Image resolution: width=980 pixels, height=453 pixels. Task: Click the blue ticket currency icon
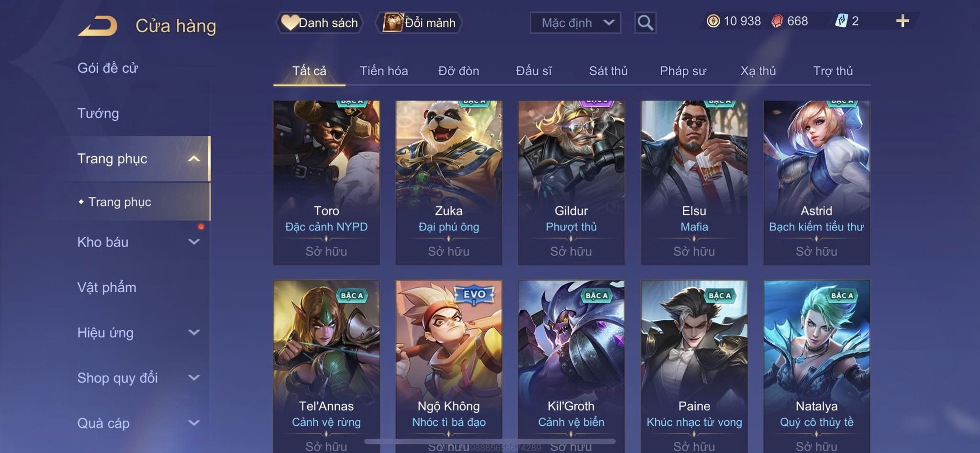[x=842, y=21]
